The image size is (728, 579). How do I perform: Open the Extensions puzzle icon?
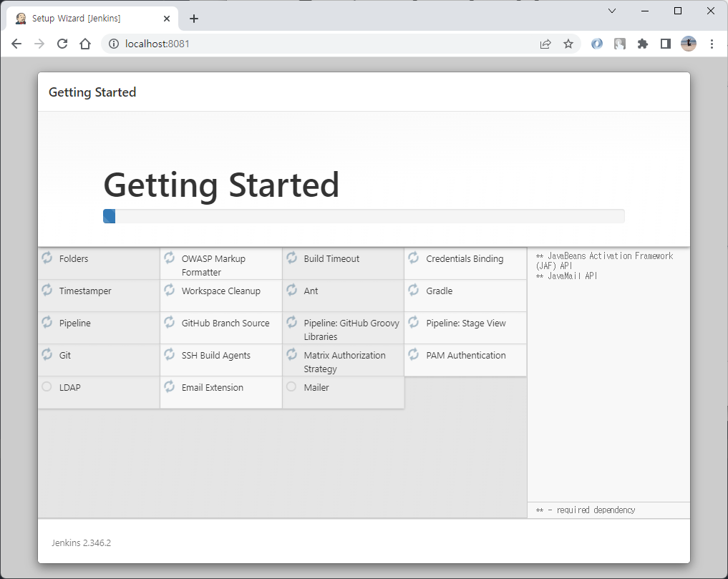pos(643,44)
